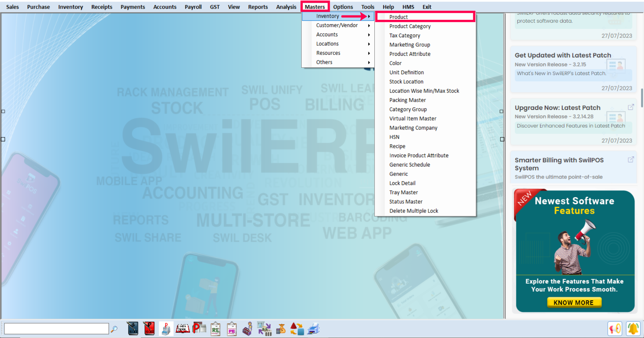Image resolution: width=644 pixels, height=338 pixels.
Task: Open Packing Master
Action: click(x=425, y=100)
